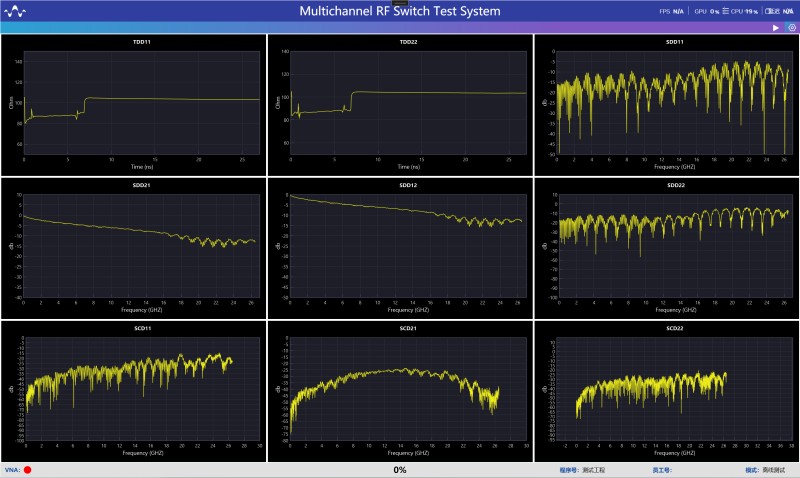Select the SCD21 chart panel

tap(400, 391)
